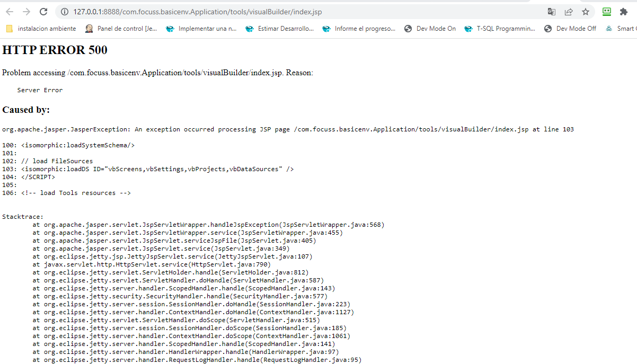
Task: View site information icon in address bar
Action: point(64,12)
